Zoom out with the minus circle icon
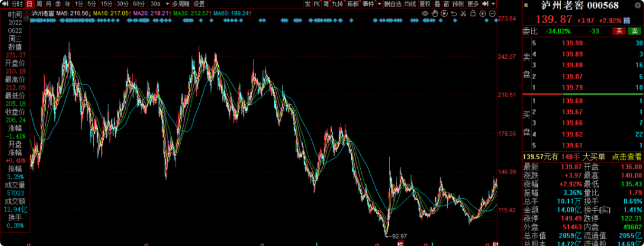This screenshot has width=644, height=246. click(492, 14)
